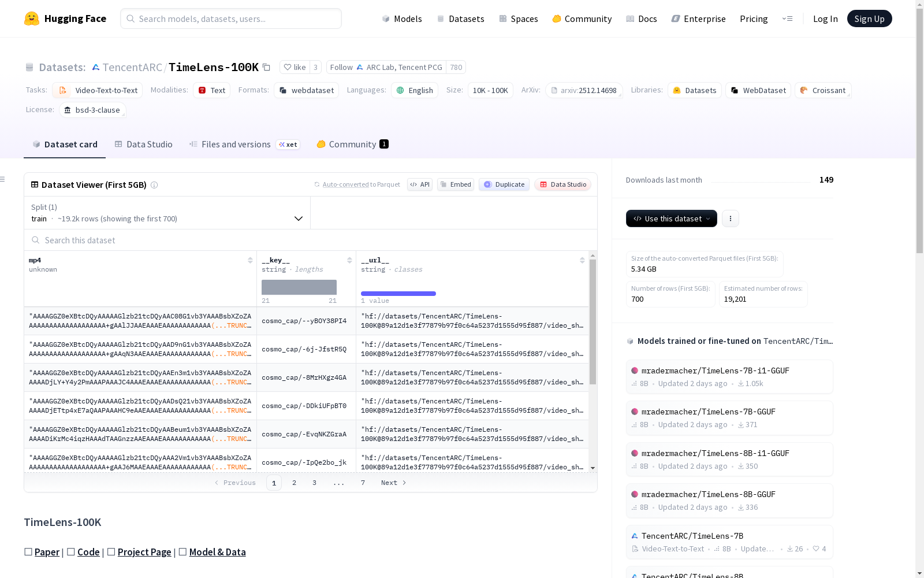Go to page 3 of the dataset viewer
Image resolution: width=924 pixels, height=578 pixels.
tap(314, 483)
